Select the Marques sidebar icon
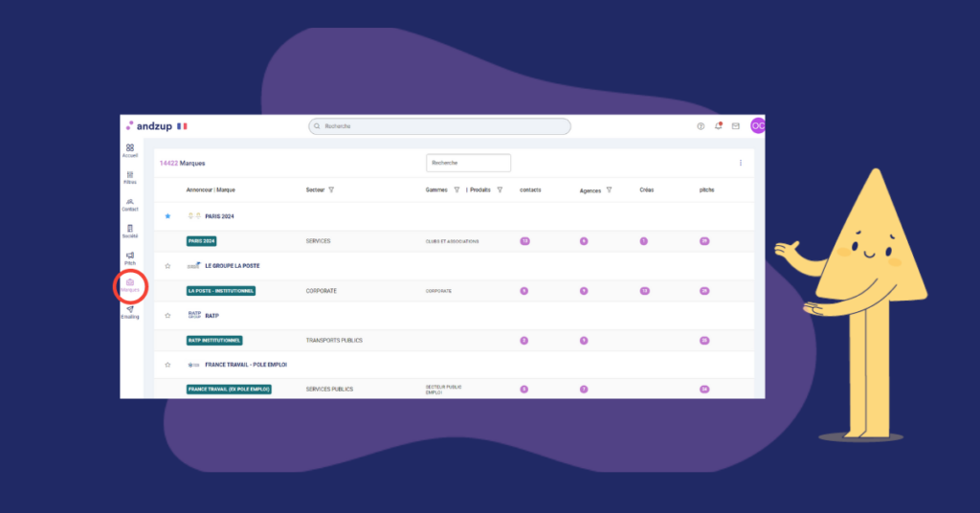 pos(130,285)
